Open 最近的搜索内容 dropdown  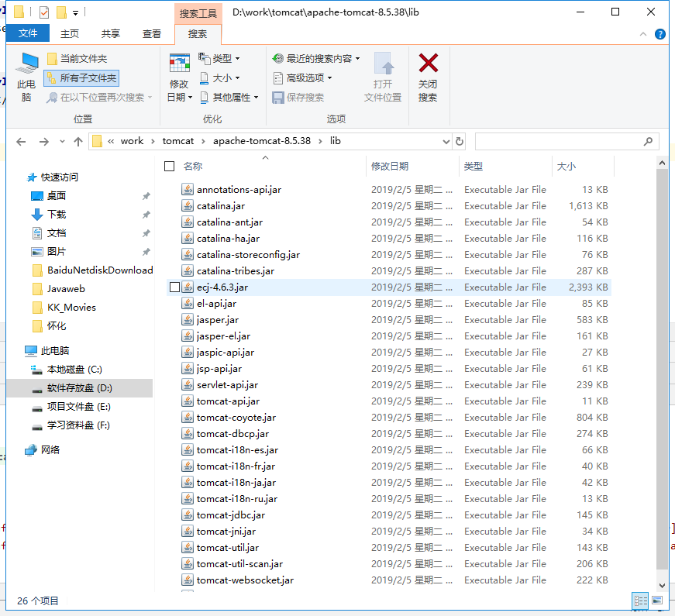[x=316, y=58]
